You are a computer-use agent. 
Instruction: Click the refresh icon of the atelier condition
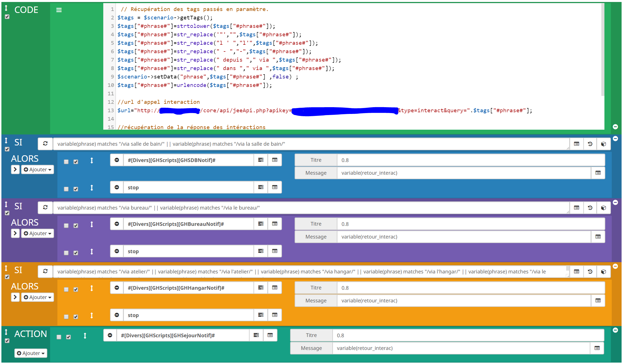(x=45, y=271)
